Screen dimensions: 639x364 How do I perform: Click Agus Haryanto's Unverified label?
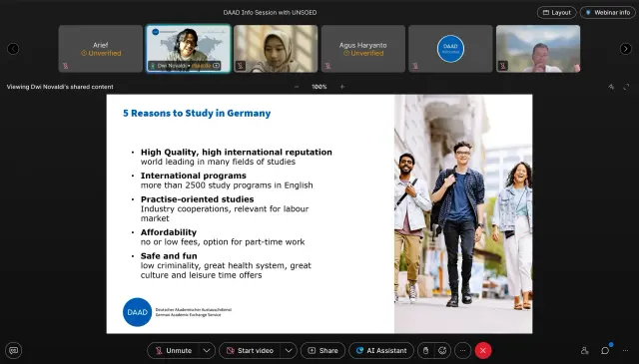[x=363, y=53]
